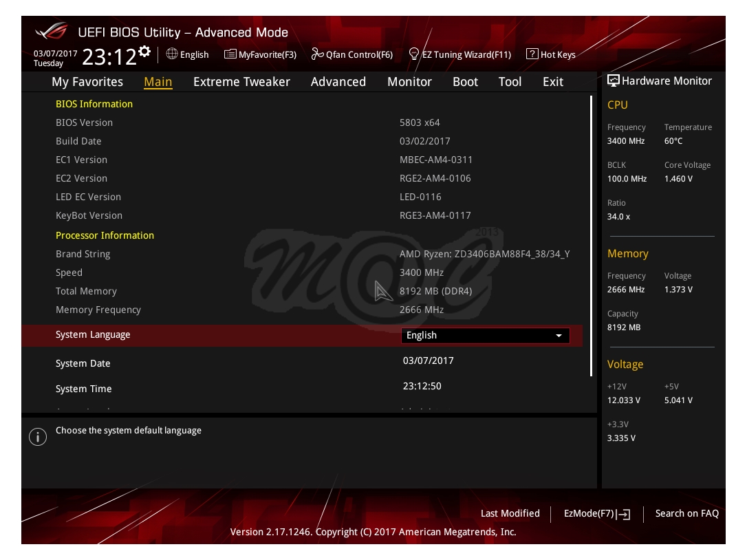Image resolution: width=747 pixels, height=560 pixels.
Task: Launch EZ Tuning Wizard(F11)
Action: [466, 55]
